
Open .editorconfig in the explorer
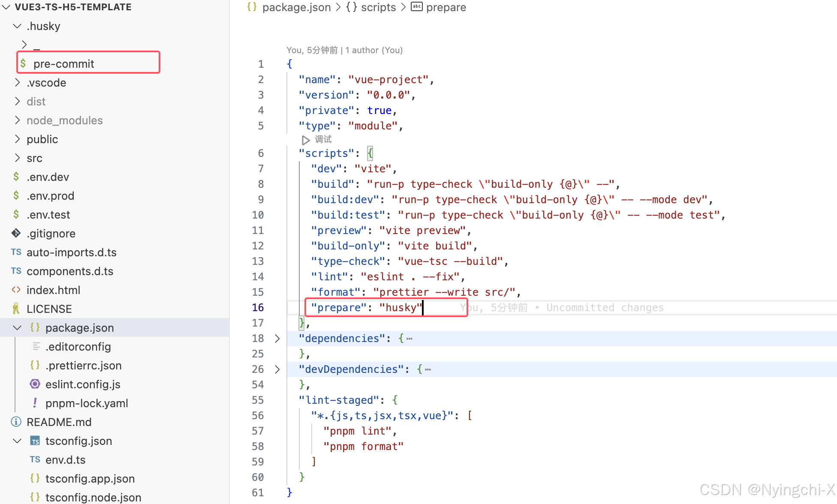[78, 346]
